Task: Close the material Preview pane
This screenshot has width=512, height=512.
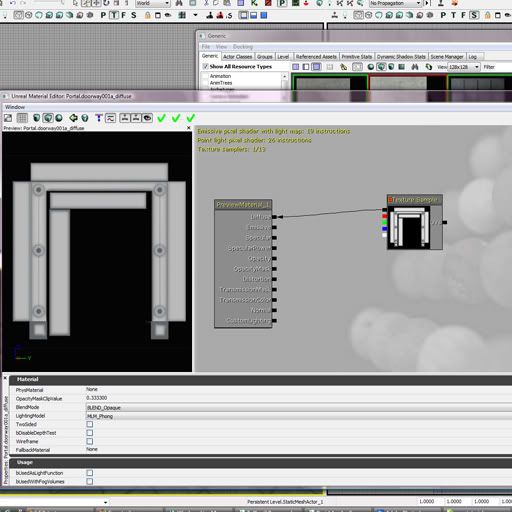Action: 189,128
